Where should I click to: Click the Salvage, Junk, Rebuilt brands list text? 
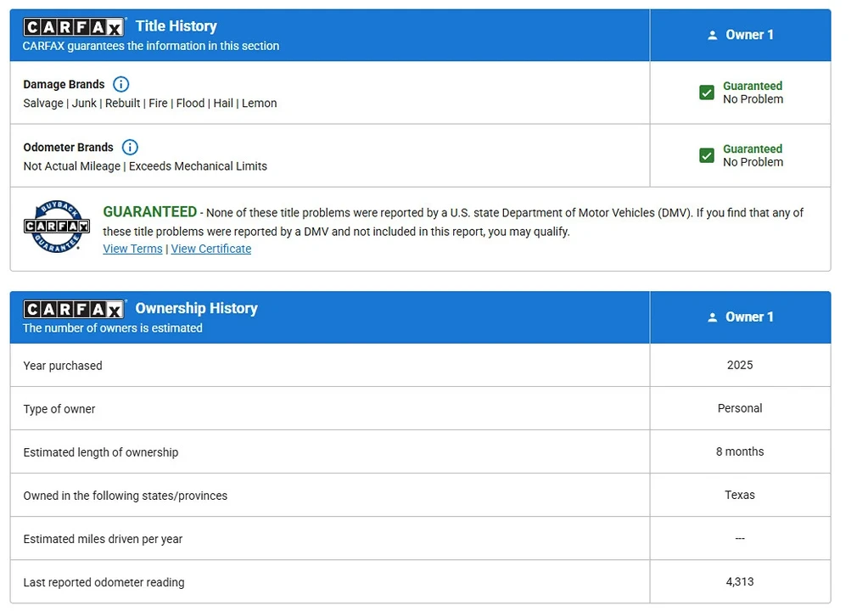pyautogui.click(x=150, y=103)
